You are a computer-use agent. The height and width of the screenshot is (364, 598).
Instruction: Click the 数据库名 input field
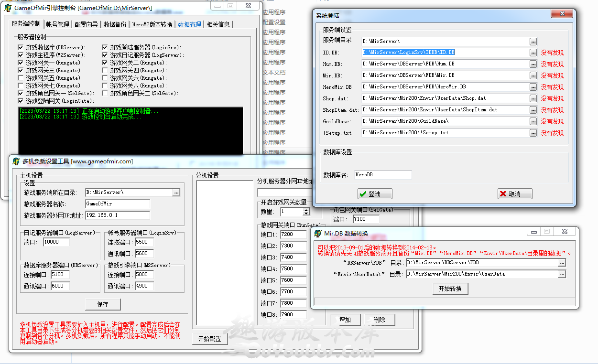coord(382,175)
